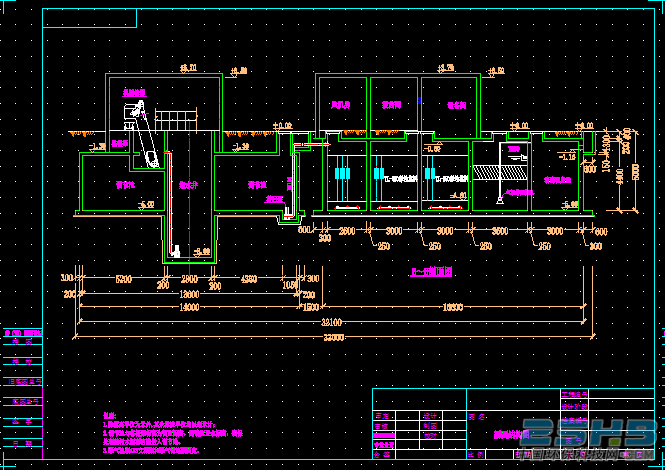665x470 pixels.
Task: Select the magenta filled cell in title block
Action: pyautogui.click(x=384, y=435)
